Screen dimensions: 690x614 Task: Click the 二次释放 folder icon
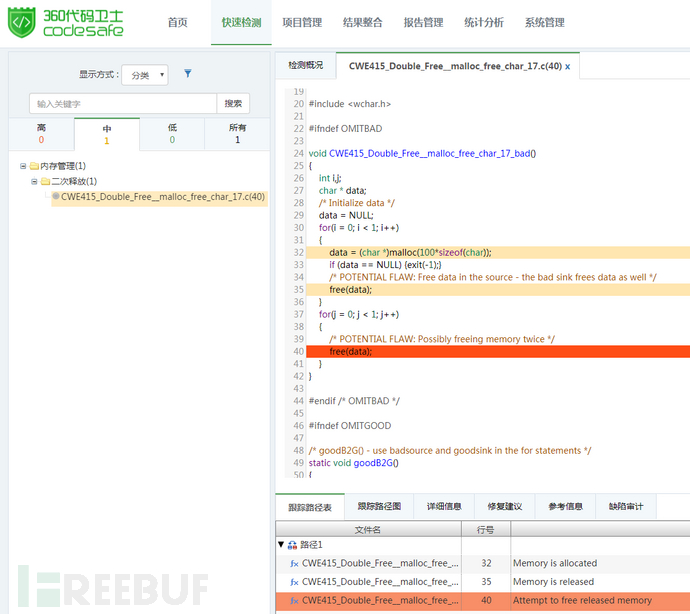[x=45, y=181]
